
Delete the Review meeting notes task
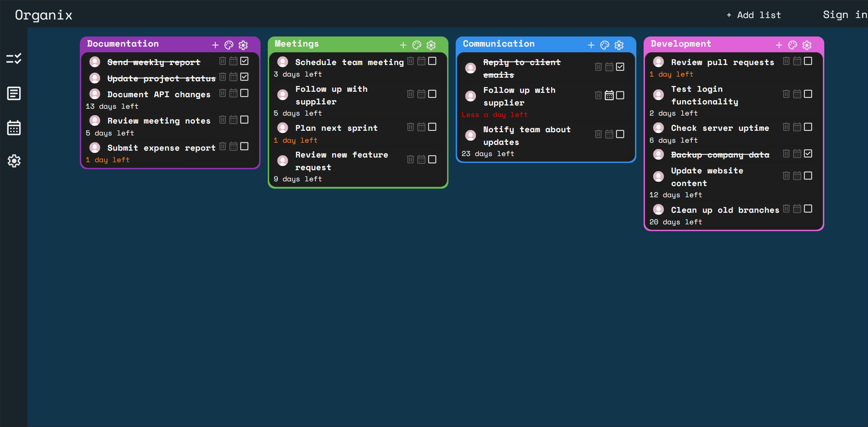tap(223, 120)
